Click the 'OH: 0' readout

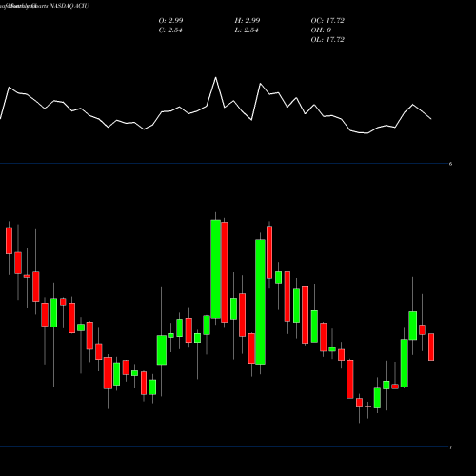(x=321, y=30)
